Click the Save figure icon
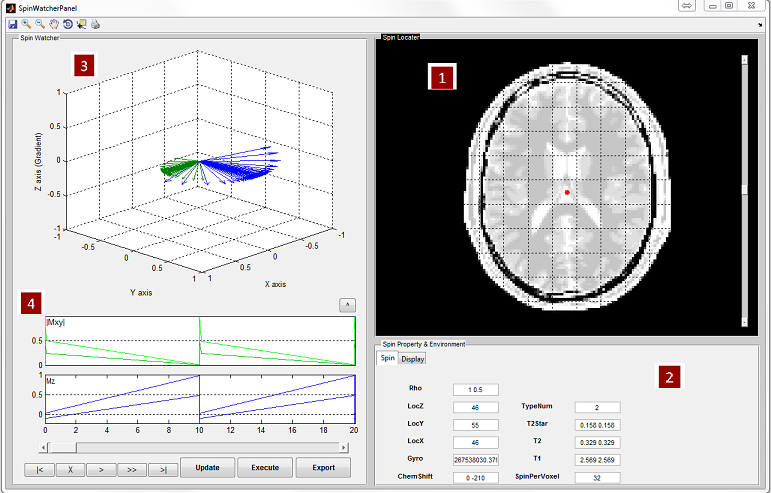Screen dimensions: 771x493 click(x=13, y=24)
